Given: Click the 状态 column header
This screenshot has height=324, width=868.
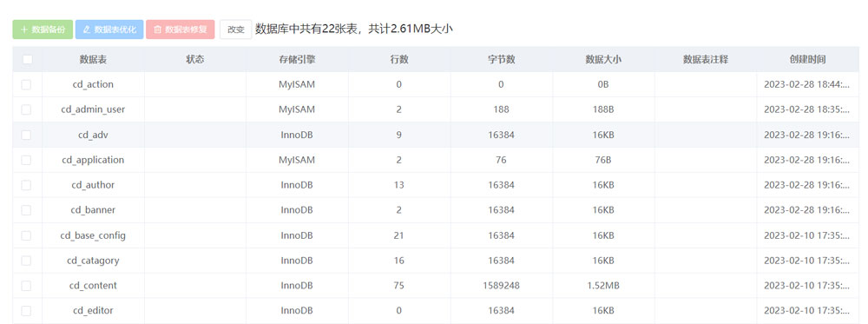Looking at the screenshot, I should [x=195, y=59].
